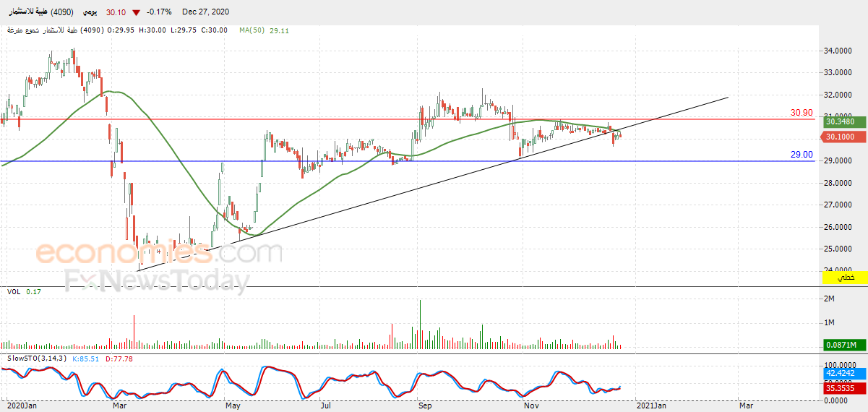Click the 29.00 support level label

[802, 155]
